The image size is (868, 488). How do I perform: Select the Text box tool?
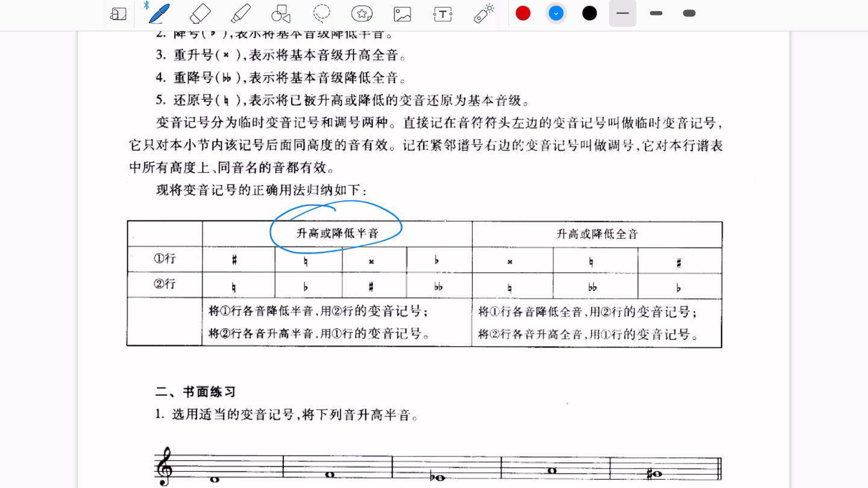pos(442,14)
